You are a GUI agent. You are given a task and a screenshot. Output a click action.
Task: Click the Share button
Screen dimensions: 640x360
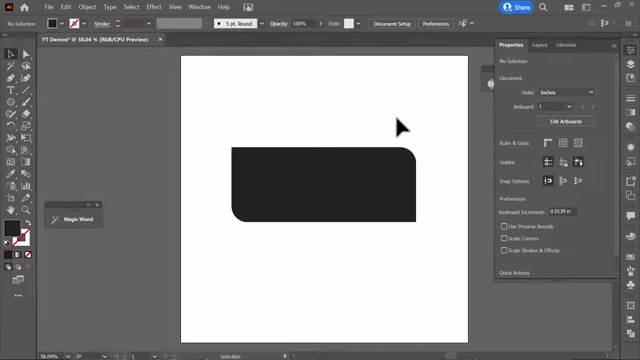coord(516,7)
